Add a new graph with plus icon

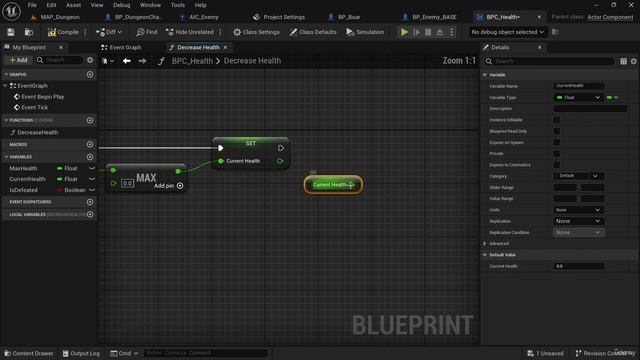(x=90, y=74)
